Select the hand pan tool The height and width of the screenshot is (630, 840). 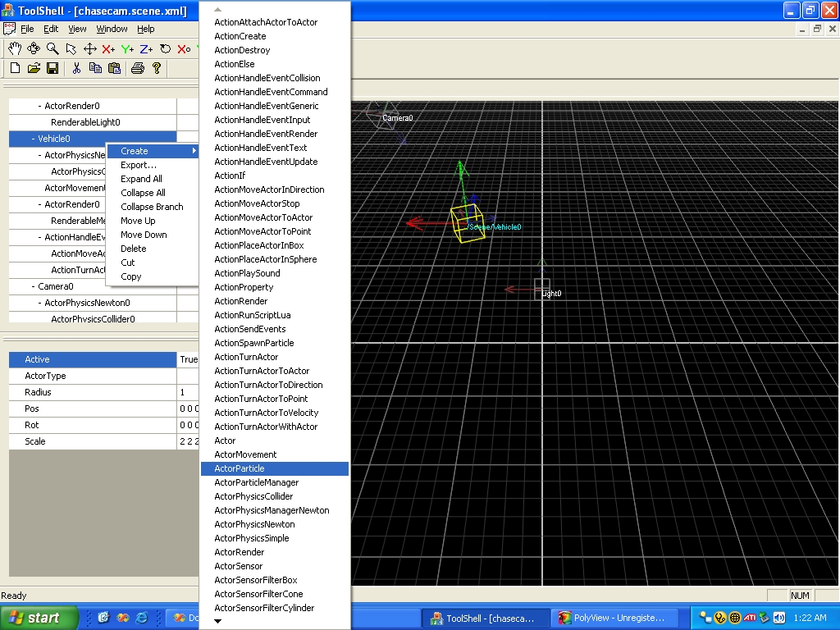[14, 49]
